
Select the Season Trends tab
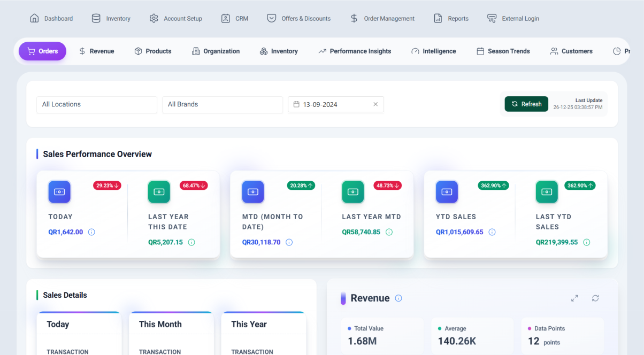[x=503, y=51]
